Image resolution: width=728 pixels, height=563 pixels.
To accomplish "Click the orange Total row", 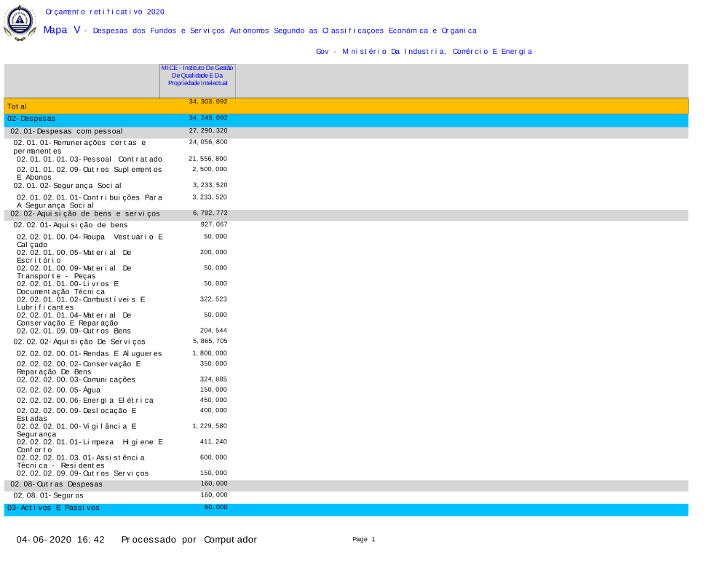I will click(346, 106).
